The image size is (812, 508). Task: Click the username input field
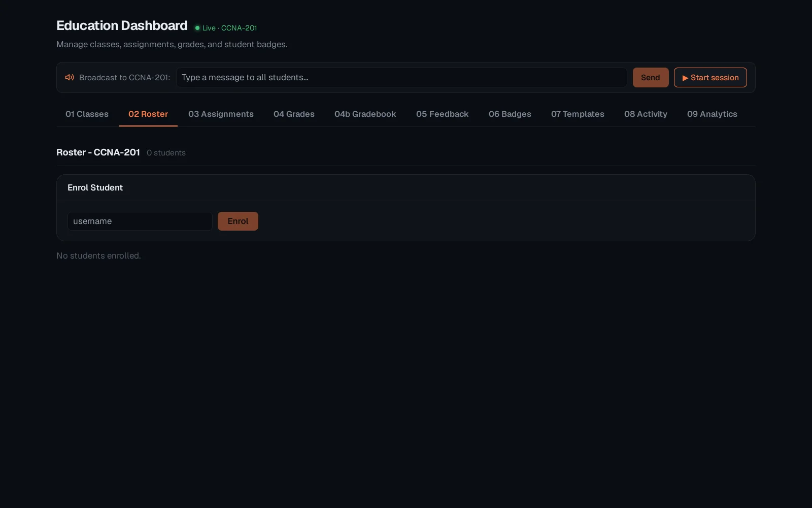[x=140, y=221]
